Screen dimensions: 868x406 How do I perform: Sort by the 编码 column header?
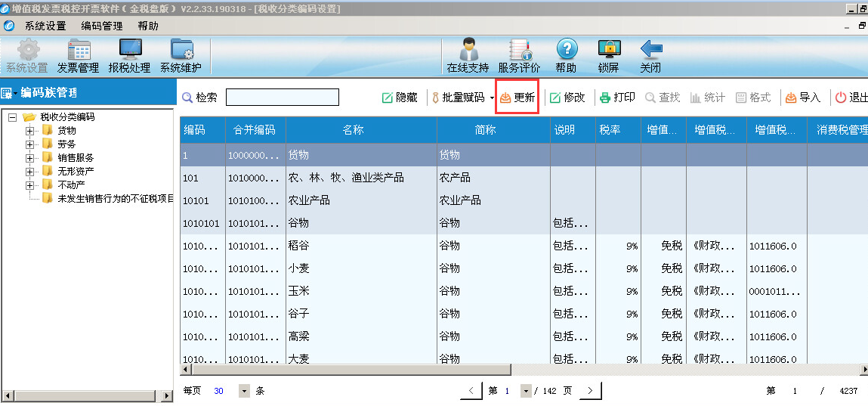202,130
